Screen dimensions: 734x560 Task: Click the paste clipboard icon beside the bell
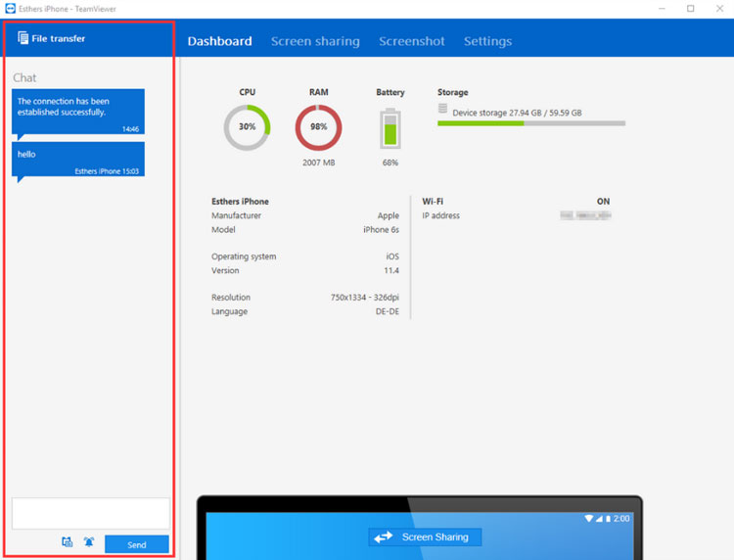pos(68,542)
